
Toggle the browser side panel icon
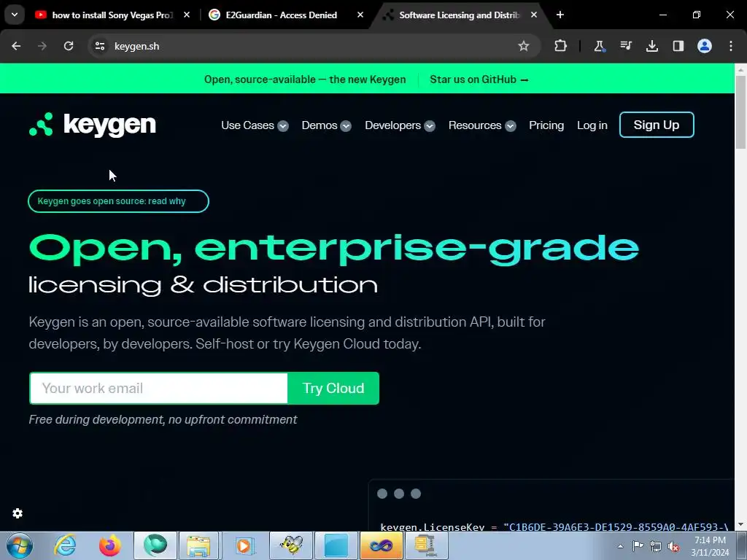point(678,46)
